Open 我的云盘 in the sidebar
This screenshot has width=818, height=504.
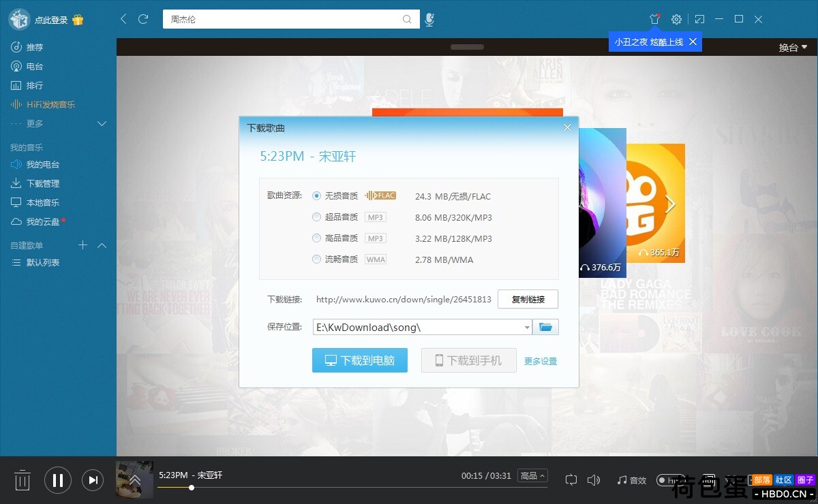coord(42,221)
